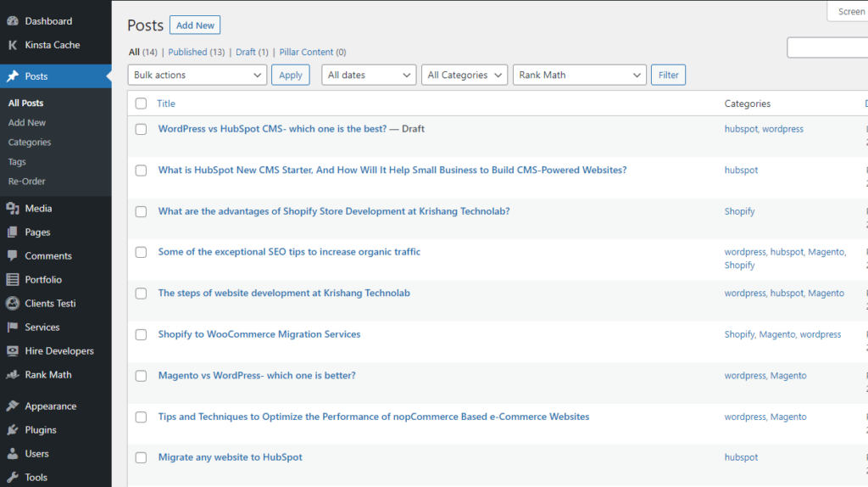This screenshot has width=868, height=487.
Task: Open the 'advantages of Shopify Store Development' post
Action: pos(334,211)
